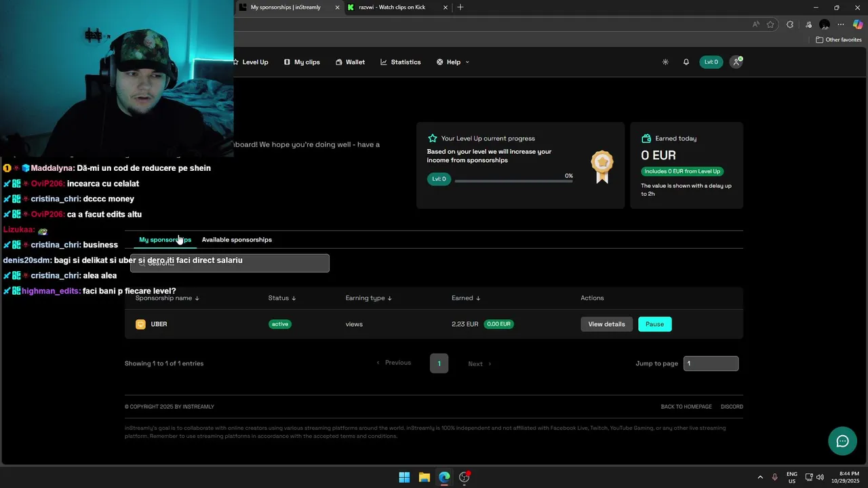The image size is (868, 488).
Task: Click the UBER sponsorship logo icon
Action: coord(140,324)
